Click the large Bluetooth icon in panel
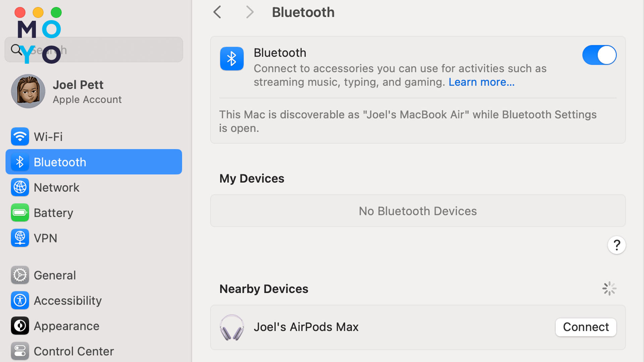 click(232, 59)
